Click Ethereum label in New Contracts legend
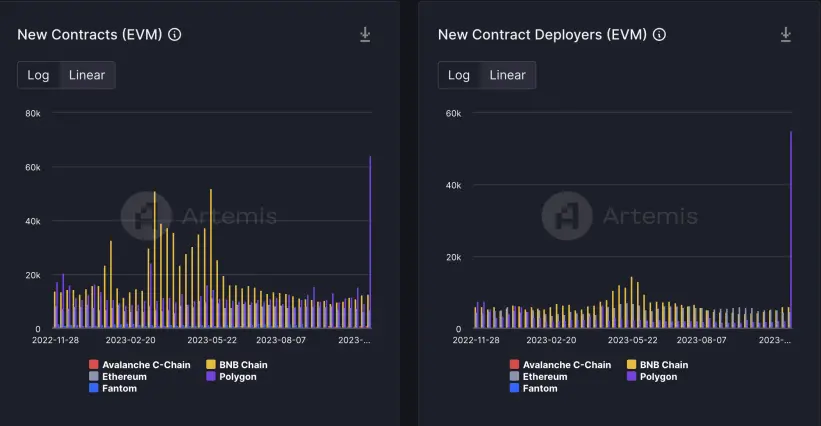Viewport: 821px width, 426px height. coord(124,377)
